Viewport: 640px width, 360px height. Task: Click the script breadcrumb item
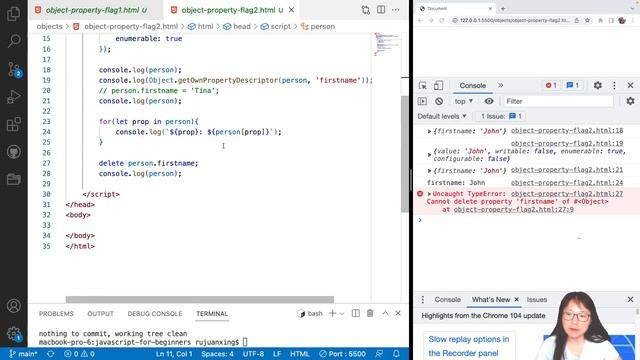pyautogui.click(x=276, y=27)
